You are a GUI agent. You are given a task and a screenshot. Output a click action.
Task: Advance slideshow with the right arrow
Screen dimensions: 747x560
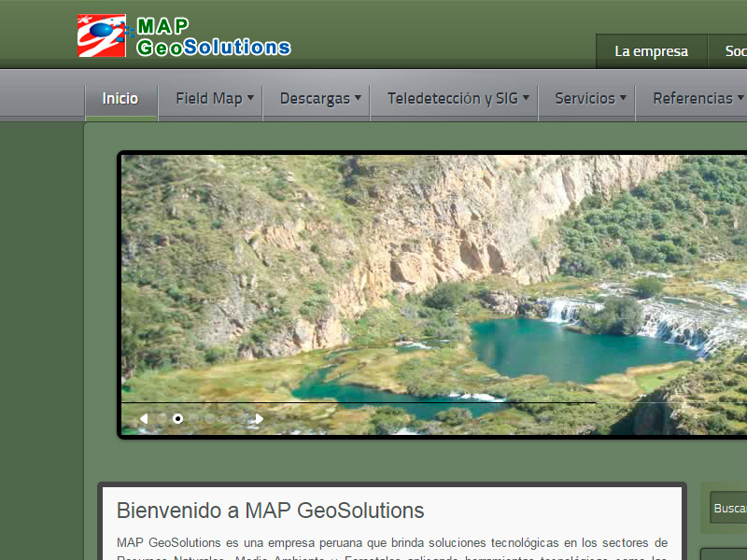(259, 419)
